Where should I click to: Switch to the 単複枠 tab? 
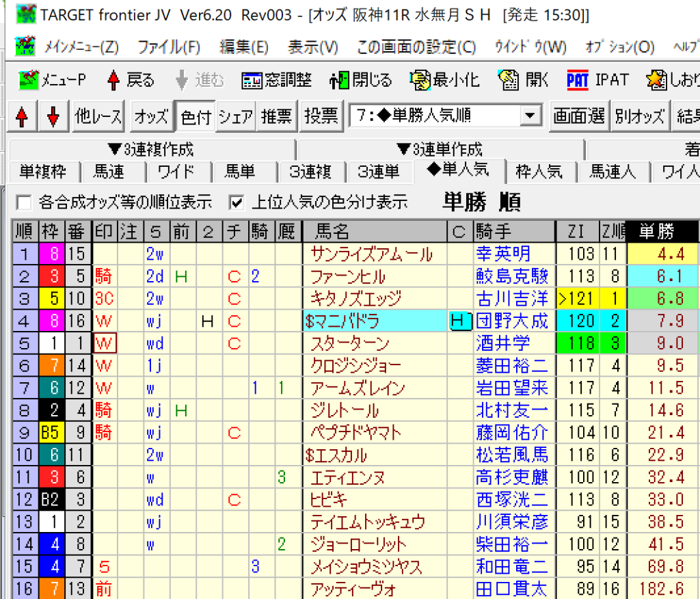43,172
